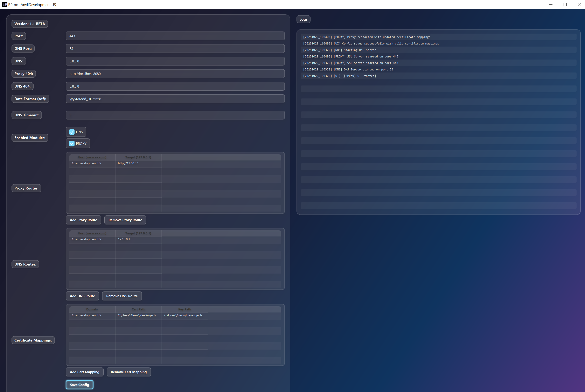Select the '[[RProx] UI Started]' log entry
585x392 pixels.
[438, 76]
